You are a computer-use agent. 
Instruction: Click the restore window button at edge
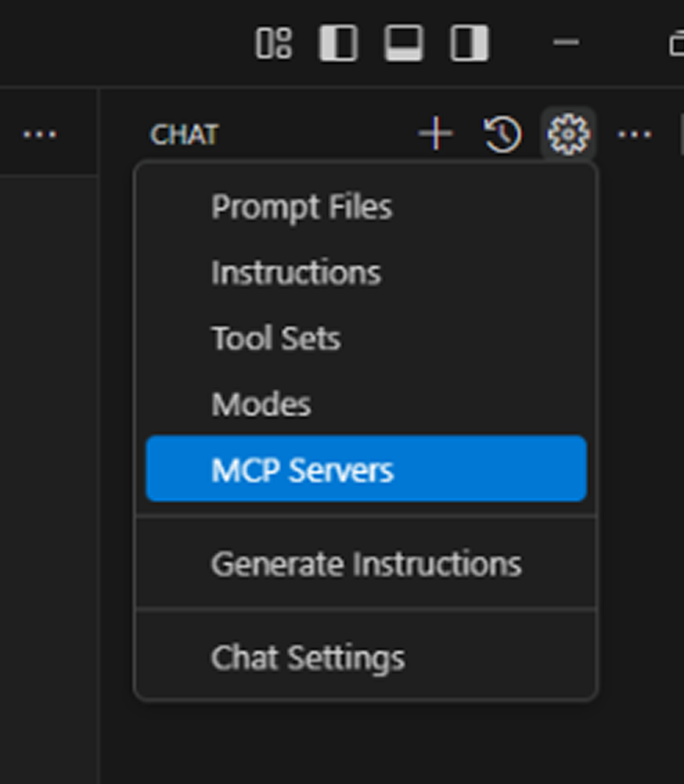tap(676, 44)
